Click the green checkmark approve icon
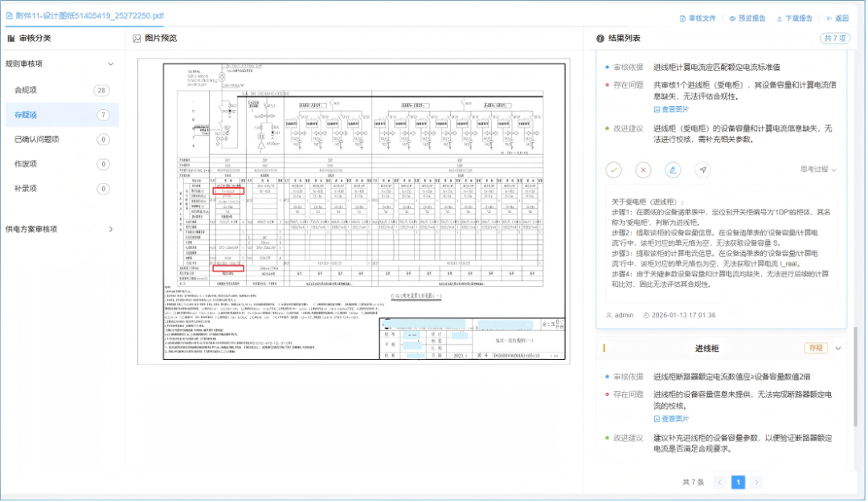The image size is (868, 502). coord(614,169)
